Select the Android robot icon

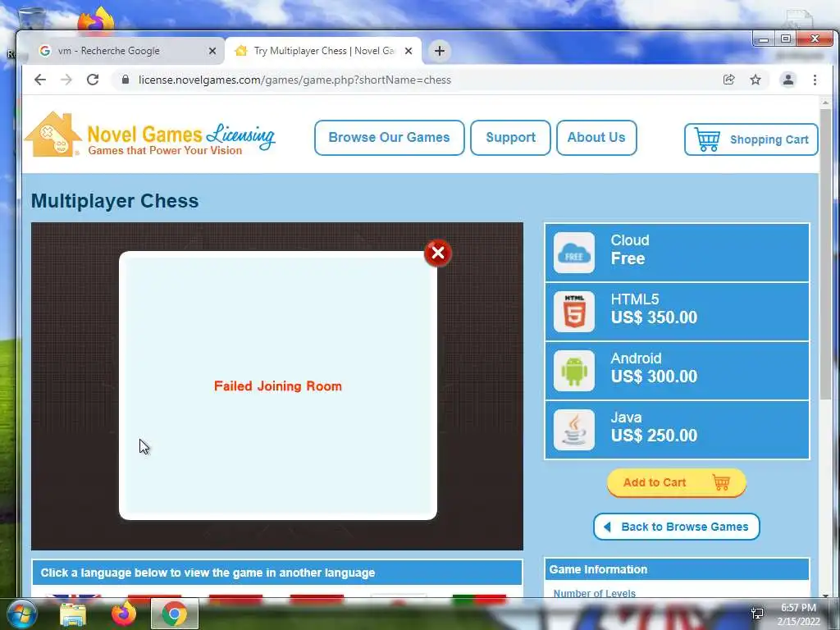pyautogui.click(x=573, y=371)
